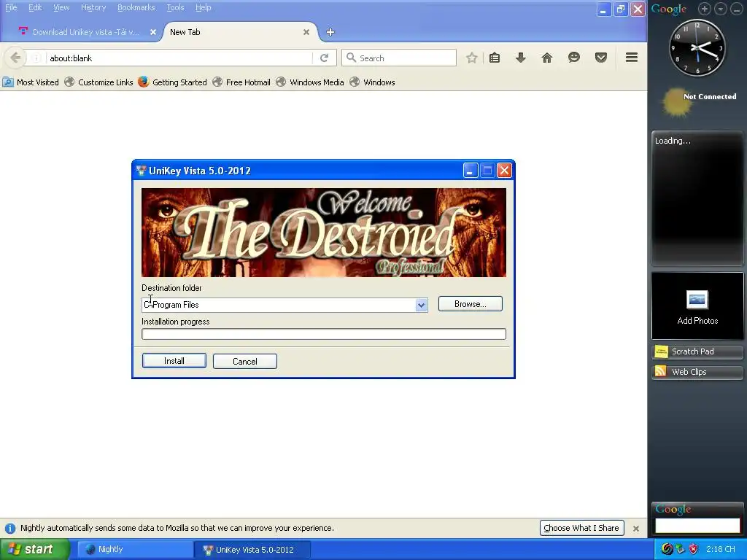Screen dimensions: 747x560
Task: Bookmark this page with the star icon
Action: [x=472, y=58]
